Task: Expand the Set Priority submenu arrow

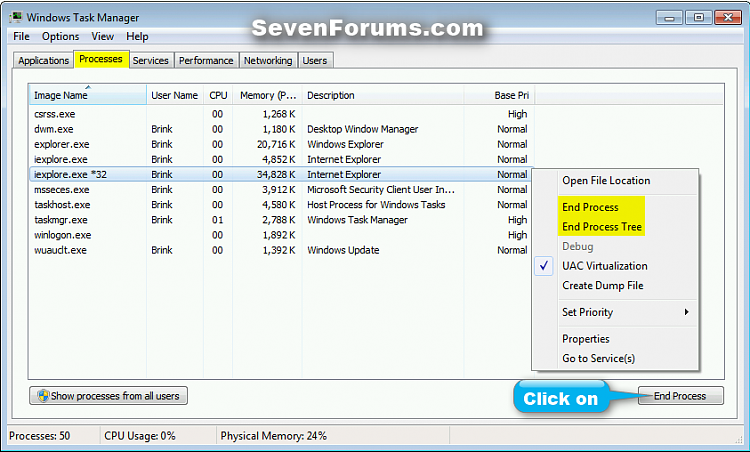Action: pos(686,312)
